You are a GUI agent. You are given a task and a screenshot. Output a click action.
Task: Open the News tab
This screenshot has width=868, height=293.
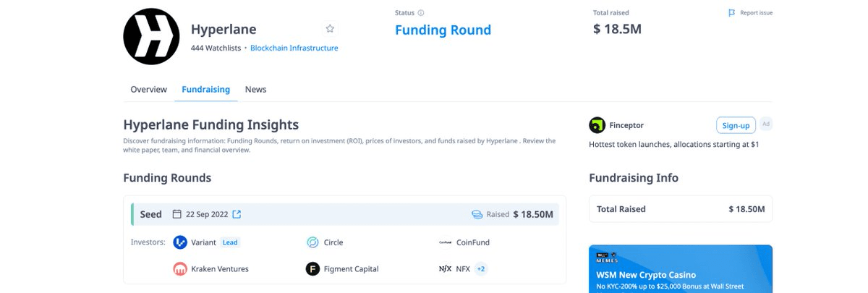(x=255, y=90)
